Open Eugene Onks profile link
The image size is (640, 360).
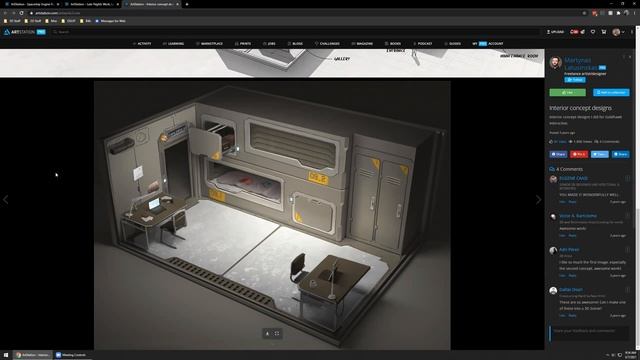[x=573, y=178]
